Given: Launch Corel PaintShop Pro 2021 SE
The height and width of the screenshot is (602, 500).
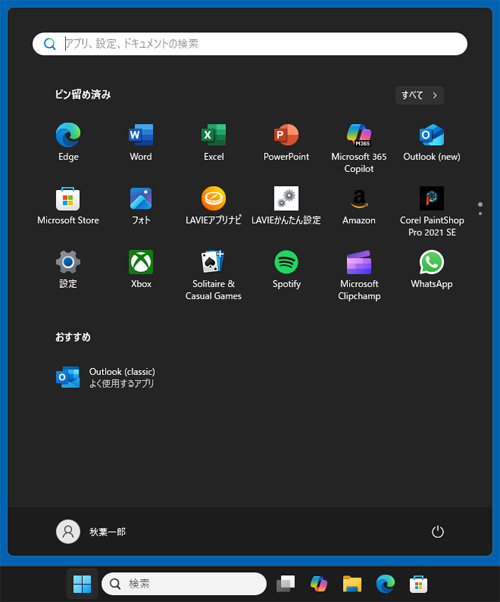Looking at the screenshot, I should click(432, 211).
